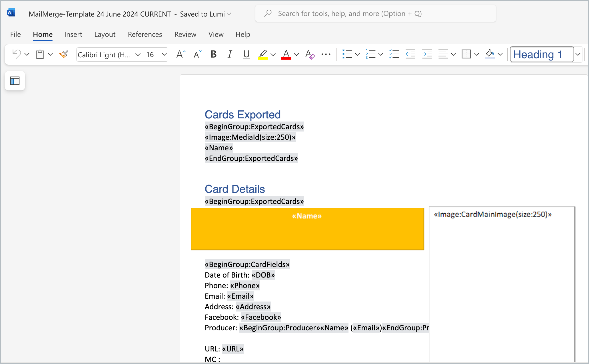Click the Grow Font icon

pyautogui.click(x=181, y=54)
